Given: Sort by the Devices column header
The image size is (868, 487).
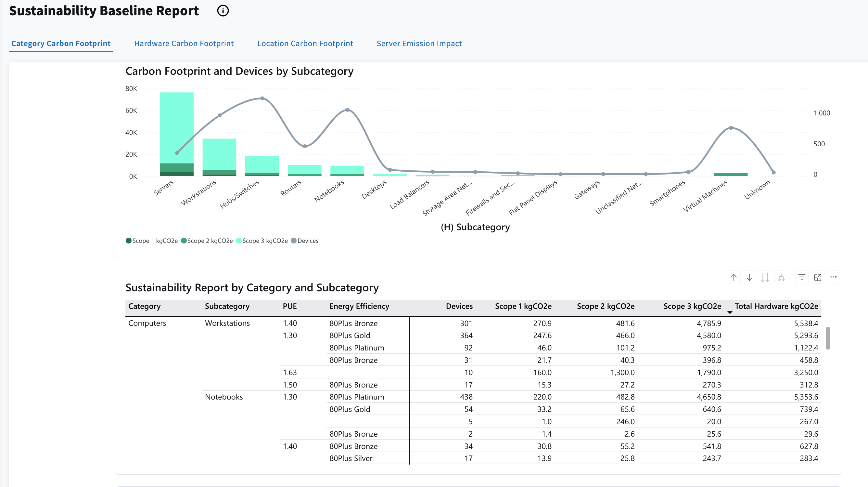Looking at the screenshot, I should (x=459, y=306).
